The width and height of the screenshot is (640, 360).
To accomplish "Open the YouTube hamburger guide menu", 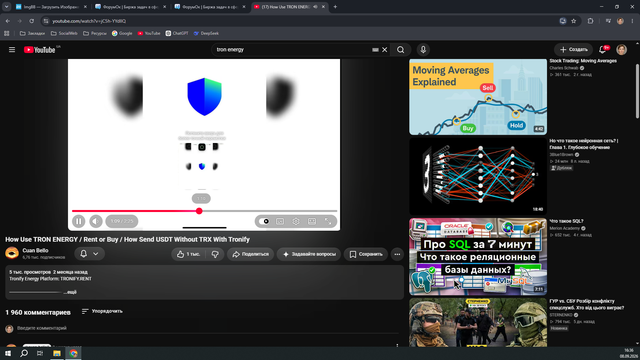I will [x=12, y=50].
